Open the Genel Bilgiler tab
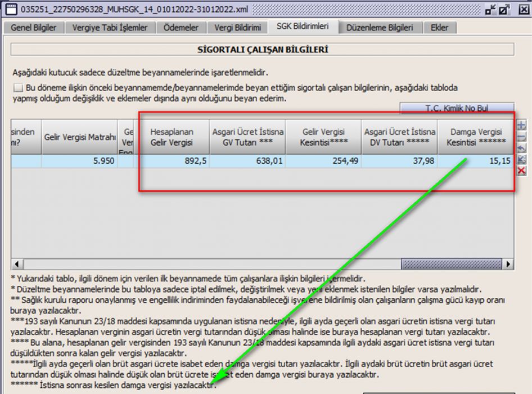Screen dimensions: 532x394 point(34,28)
